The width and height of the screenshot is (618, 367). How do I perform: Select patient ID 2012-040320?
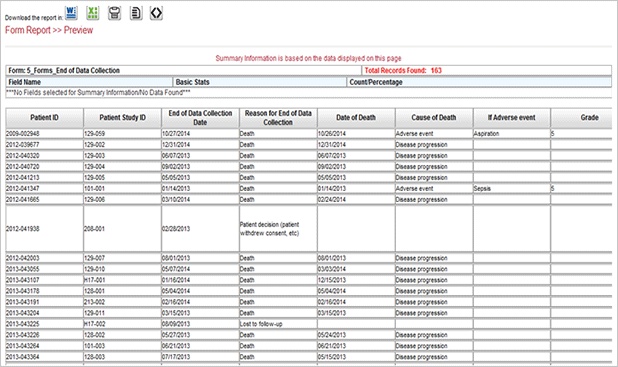coord(22,156)
